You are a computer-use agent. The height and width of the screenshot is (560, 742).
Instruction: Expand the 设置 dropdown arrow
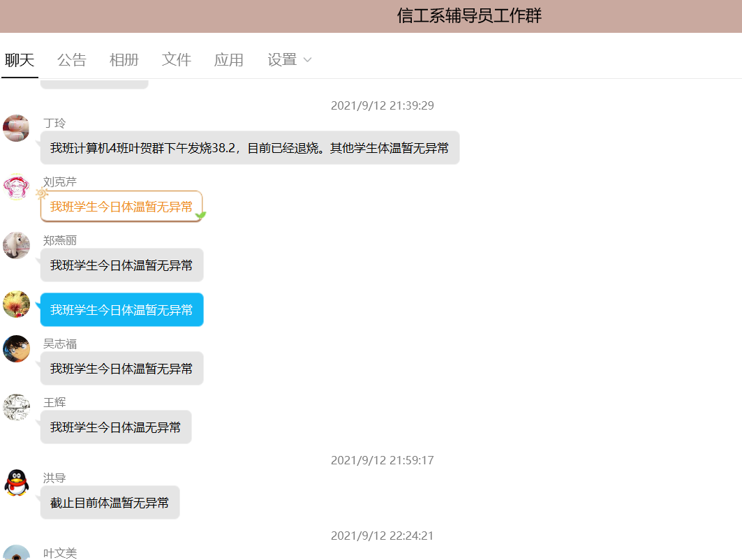pos(307,60)
